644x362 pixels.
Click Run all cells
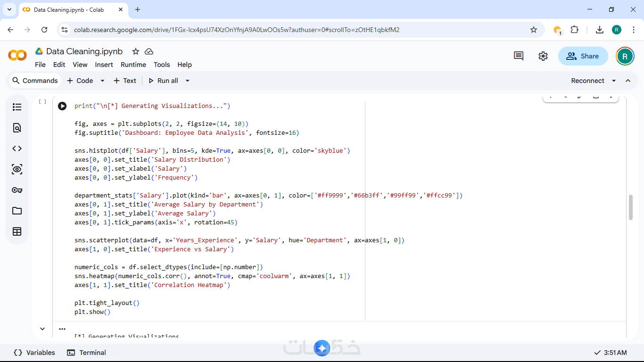[163, 81]
